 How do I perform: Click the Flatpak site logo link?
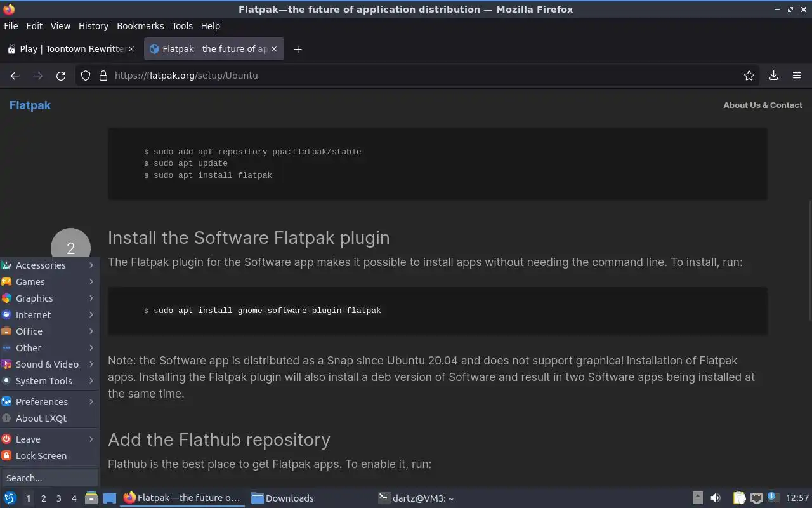pos(30,105)
